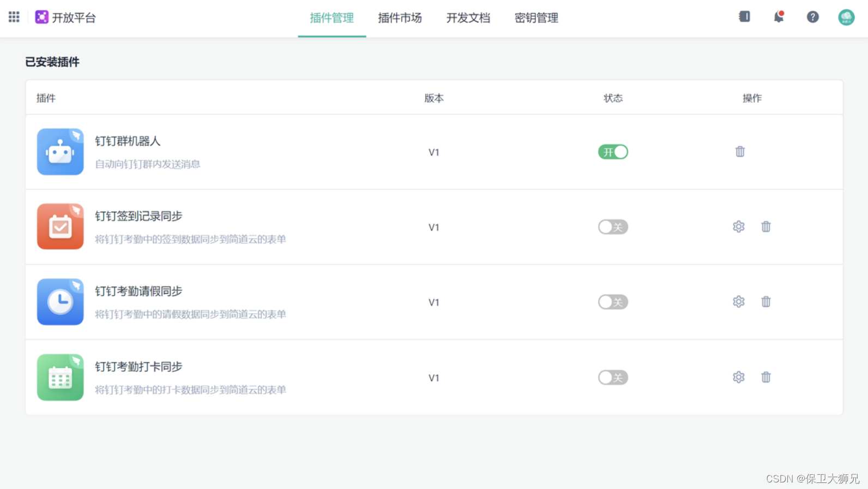Enable the 钉钉考勤打卡同步 switch
This screenshot has width=868, height=489.
pyautogui.click(x=613, y=377)
